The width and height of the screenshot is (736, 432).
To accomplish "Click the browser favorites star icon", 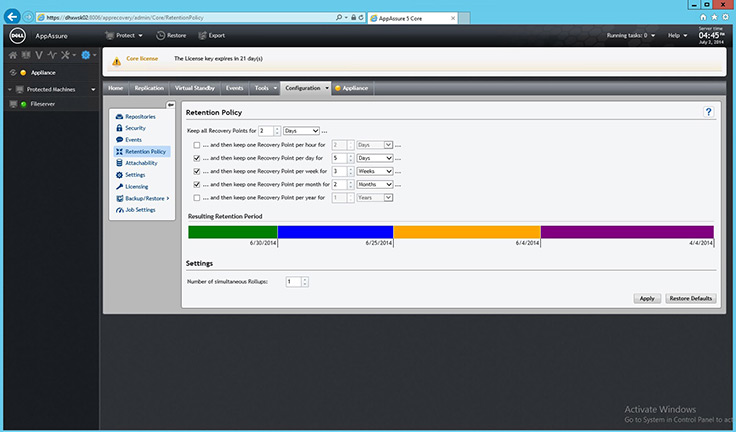I will click(x=714, y=17).
